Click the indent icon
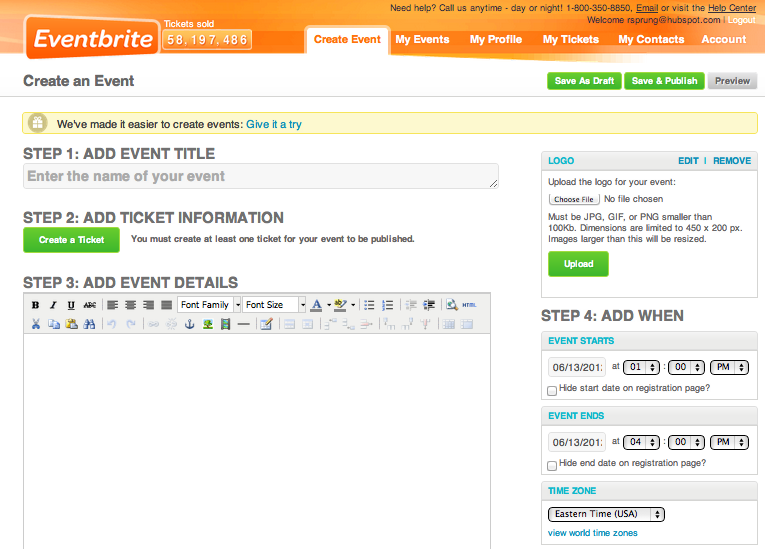 pos(429,305)
